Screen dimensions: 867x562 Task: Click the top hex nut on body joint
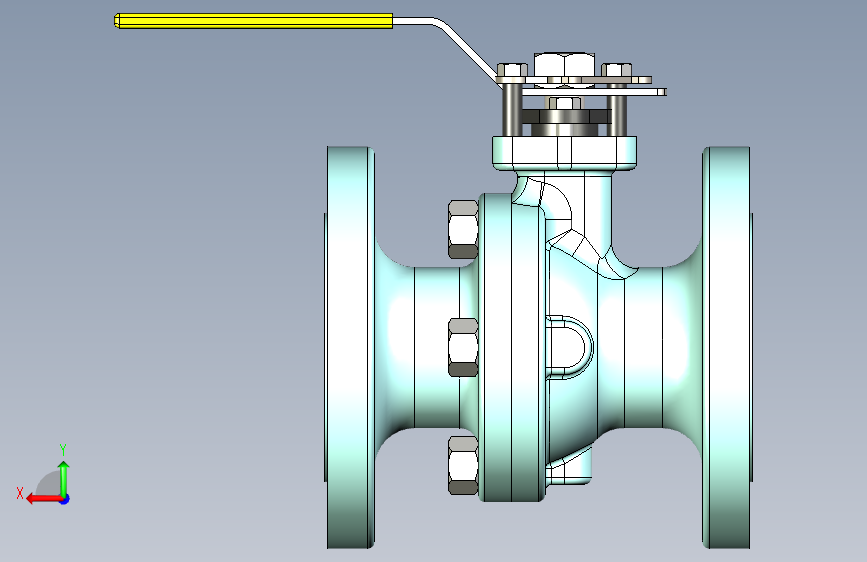pyautogui.click(x=463, y=230)
